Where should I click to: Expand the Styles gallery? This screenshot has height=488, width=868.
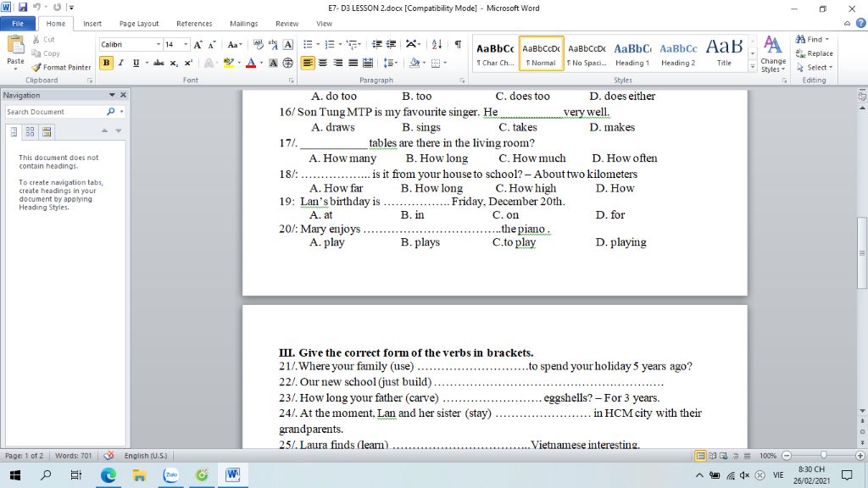coord(753,66)
